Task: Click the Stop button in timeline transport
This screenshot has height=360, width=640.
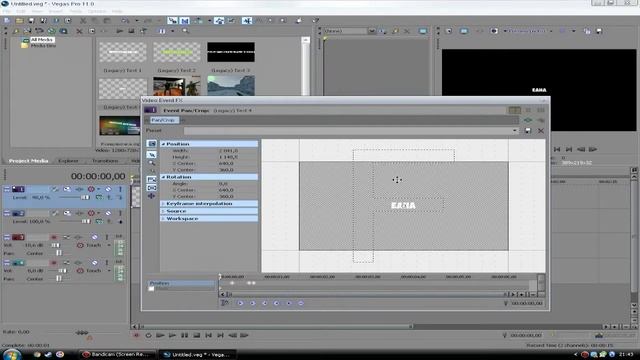Action: click(196, 335)
